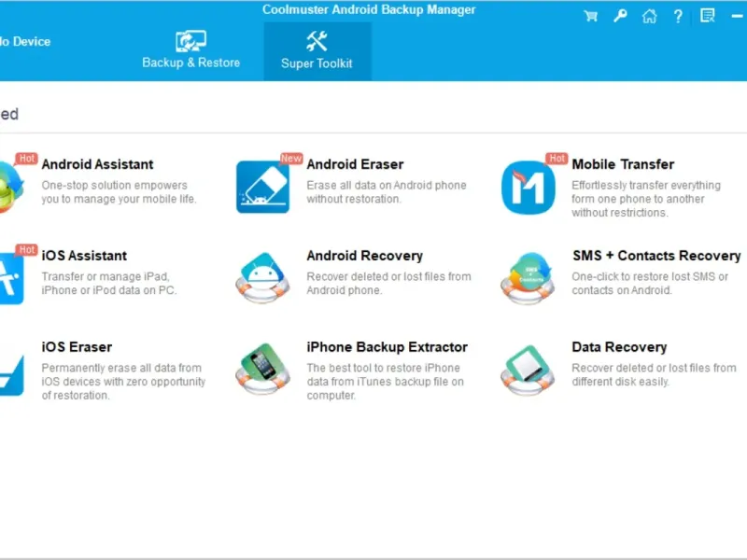This screenshot has width=747, height=560.
Task: Minimize the Coolmuster window
Action: click(x=737, y=16)
